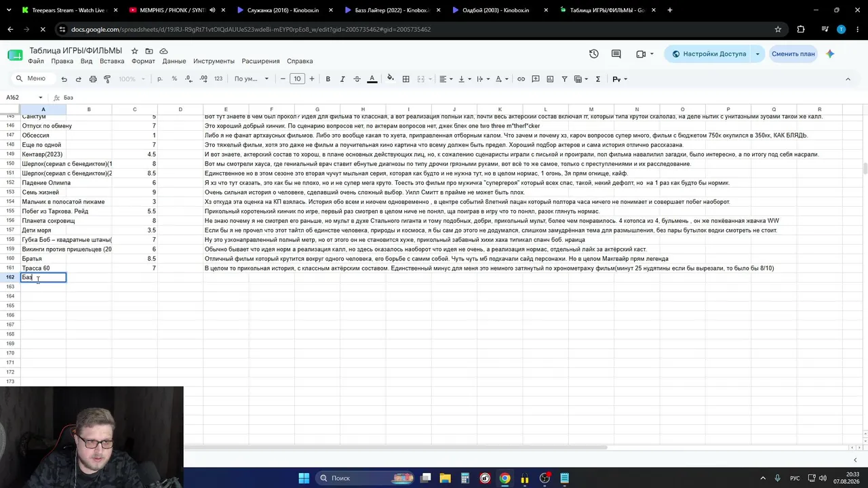Open the Данные menu
Image resolution: width=868 pixels, height=488 pixels.
pyautogui.click(x=174, y=61)
